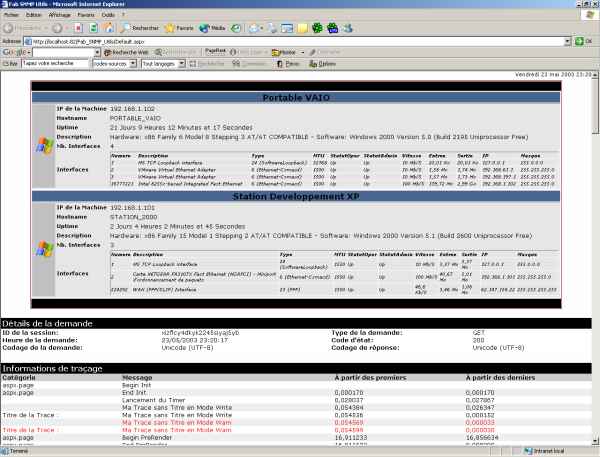The width and height of the screenshot is (600, 457).
Task: Expand the address bar dropdown arrow
Action: [567, 41]
